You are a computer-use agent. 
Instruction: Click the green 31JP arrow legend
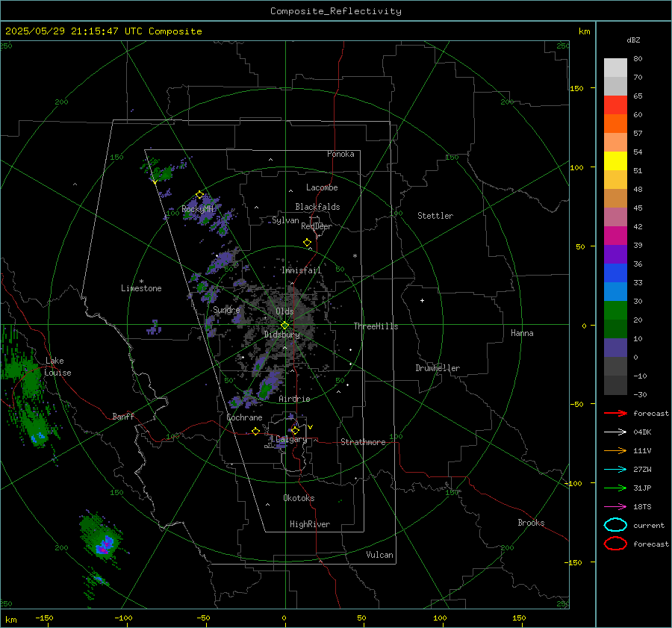pyautogui.click(x=615, y=488)
